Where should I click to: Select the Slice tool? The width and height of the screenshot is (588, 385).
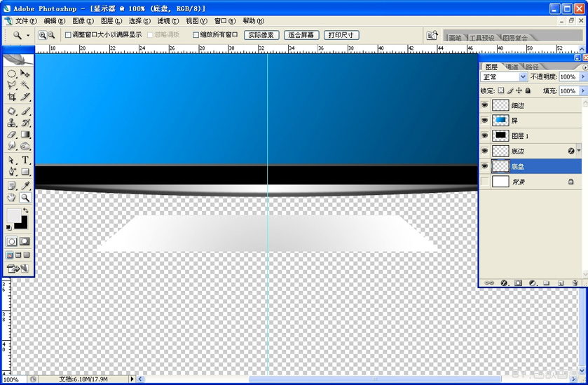click(25, 97)
